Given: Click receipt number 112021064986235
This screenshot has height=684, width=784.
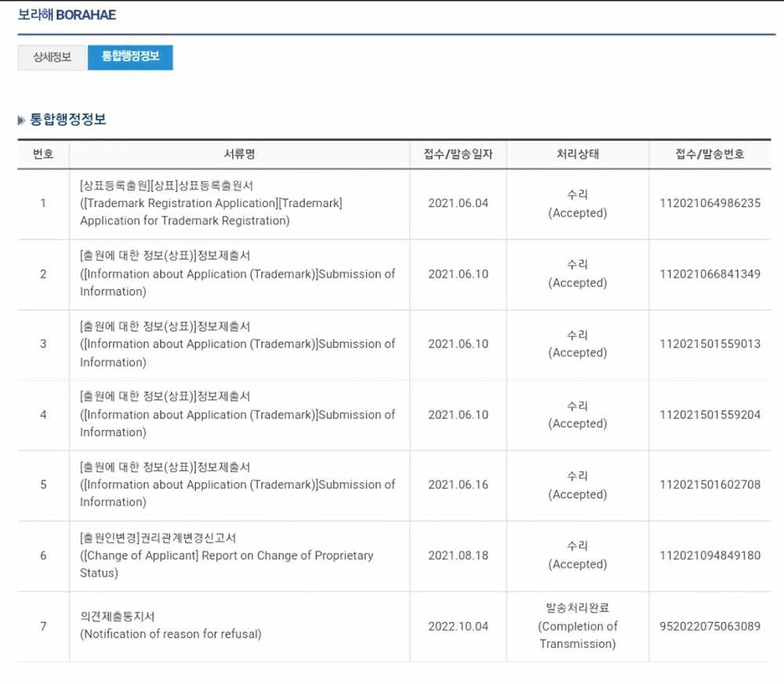Looking at the screenshot, I should click(x=710, y=203).
